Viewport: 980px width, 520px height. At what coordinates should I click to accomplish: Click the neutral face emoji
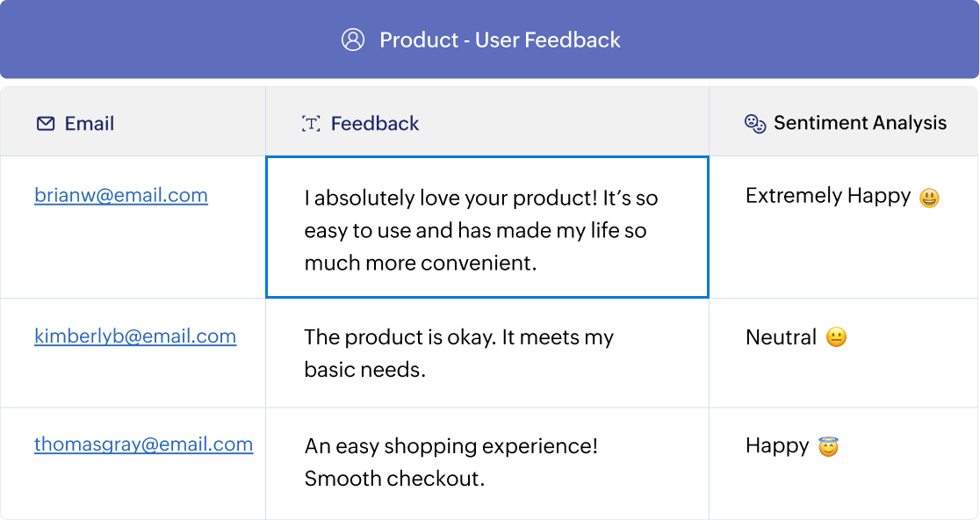tap(836, 338)
